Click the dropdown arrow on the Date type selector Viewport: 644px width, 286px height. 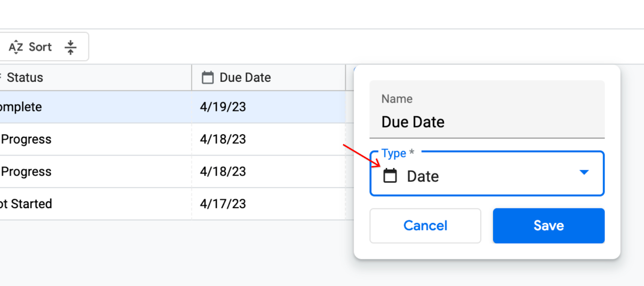[x=584, y=173]
